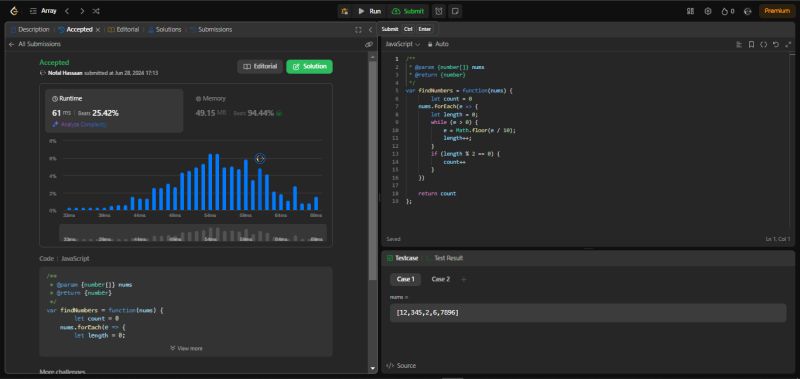Open the Array problem list panel
800x379 pixels.
point(43,11)
